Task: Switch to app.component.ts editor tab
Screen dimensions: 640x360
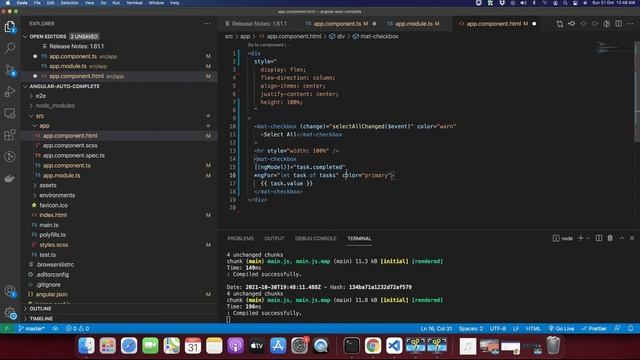Action: click(341, 24)
